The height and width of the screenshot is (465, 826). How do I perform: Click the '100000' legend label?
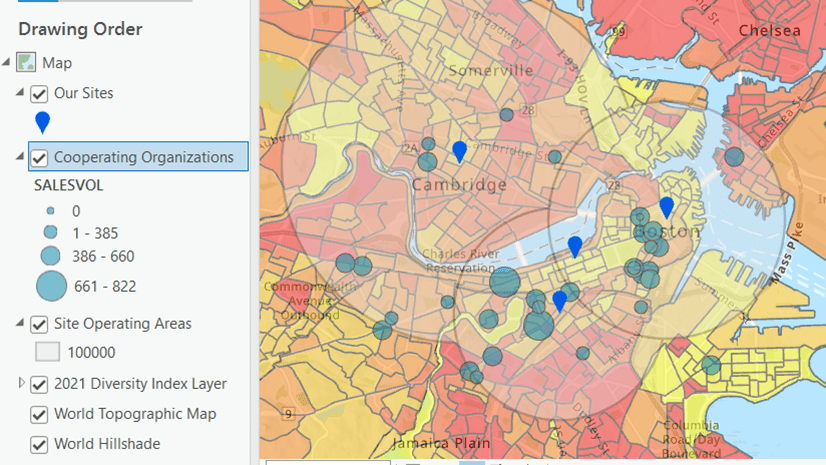[91, 352]
